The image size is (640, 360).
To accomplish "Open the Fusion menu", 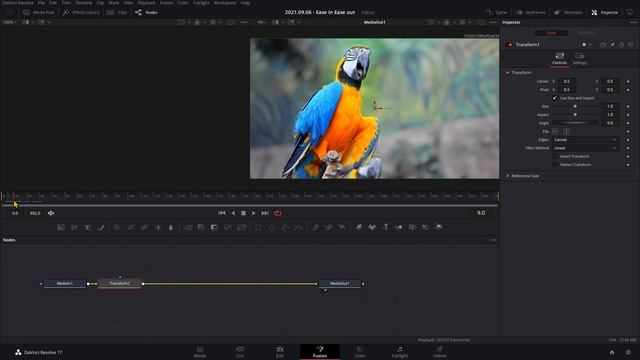I will pyautogui.click(x=166, y=3).
